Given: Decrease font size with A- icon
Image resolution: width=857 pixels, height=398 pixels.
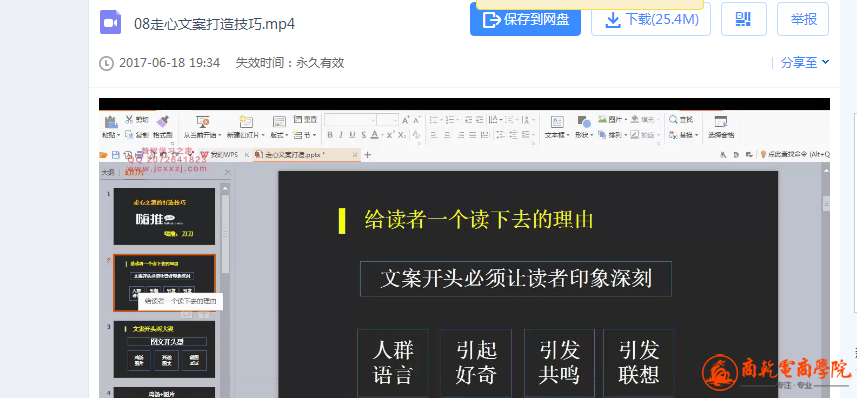Looking at the screenshot, I should coord(417,120).
